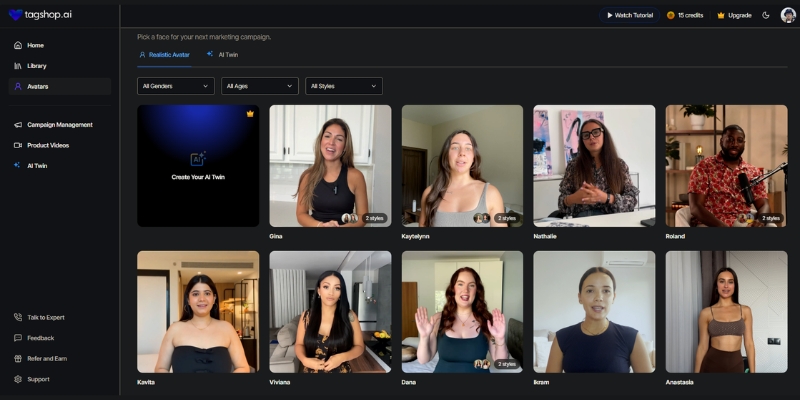The image size is (800, 400).
Task: Open Product Videos page
Action: click(x=48, y=145)
